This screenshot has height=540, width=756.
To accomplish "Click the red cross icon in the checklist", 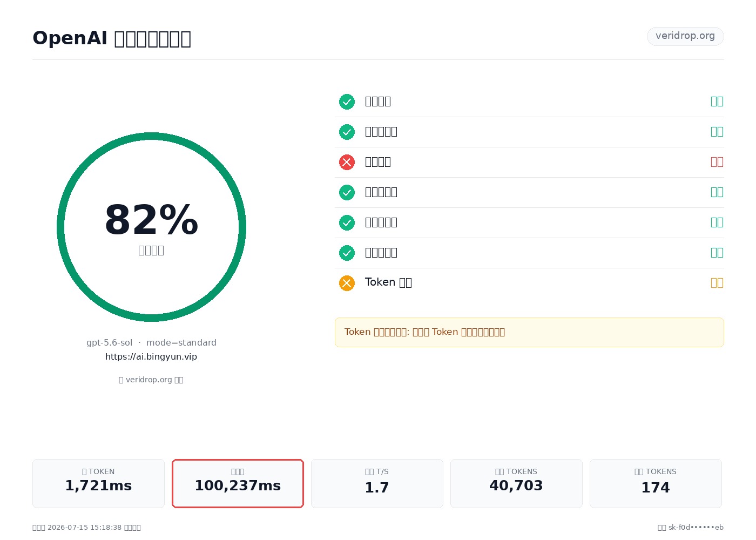I will [347, 162].
